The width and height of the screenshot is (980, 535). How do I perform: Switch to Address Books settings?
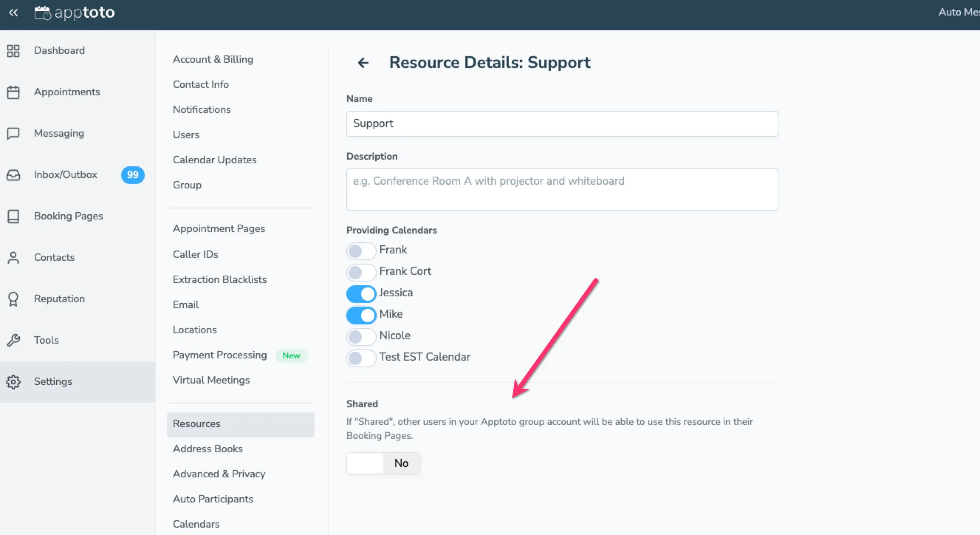click(208, 449)
